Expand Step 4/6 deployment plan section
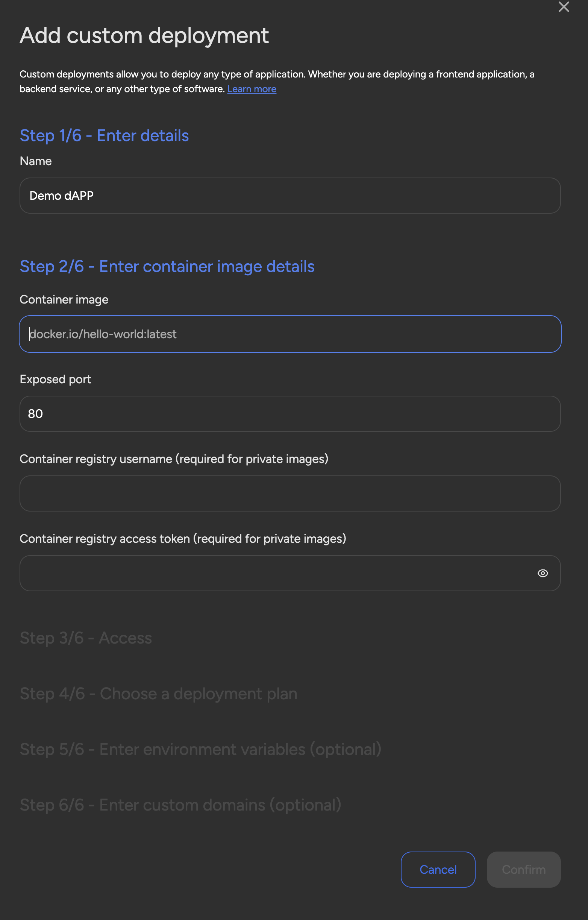The height and width of the screenshot is (920, 588). pyautogui.click(x=158, y=694)
